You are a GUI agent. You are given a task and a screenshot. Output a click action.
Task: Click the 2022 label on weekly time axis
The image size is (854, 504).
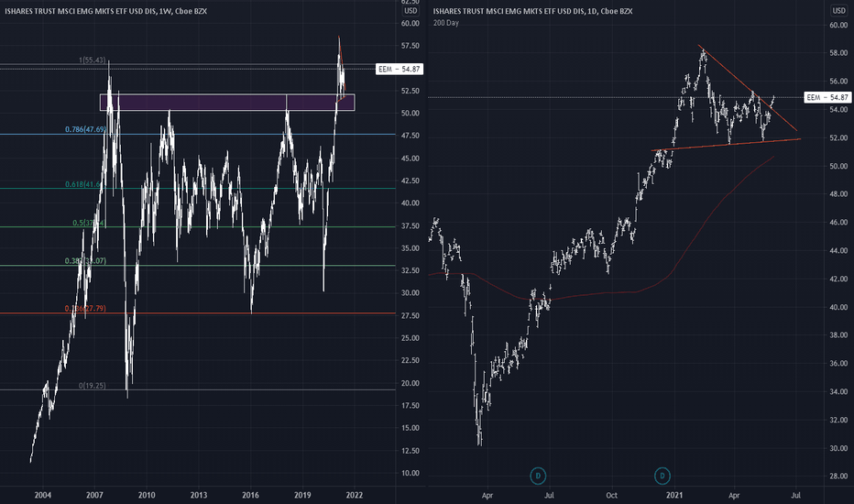pos(354,495)
